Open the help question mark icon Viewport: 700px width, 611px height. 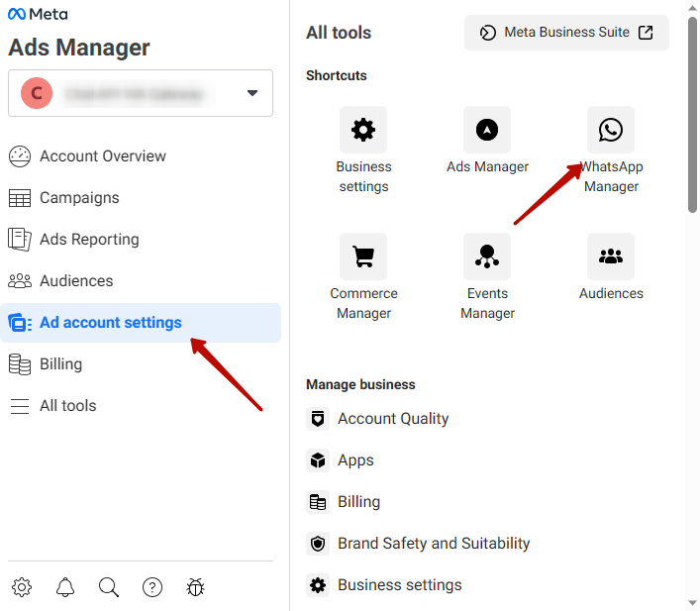click(x=152, y=587)
